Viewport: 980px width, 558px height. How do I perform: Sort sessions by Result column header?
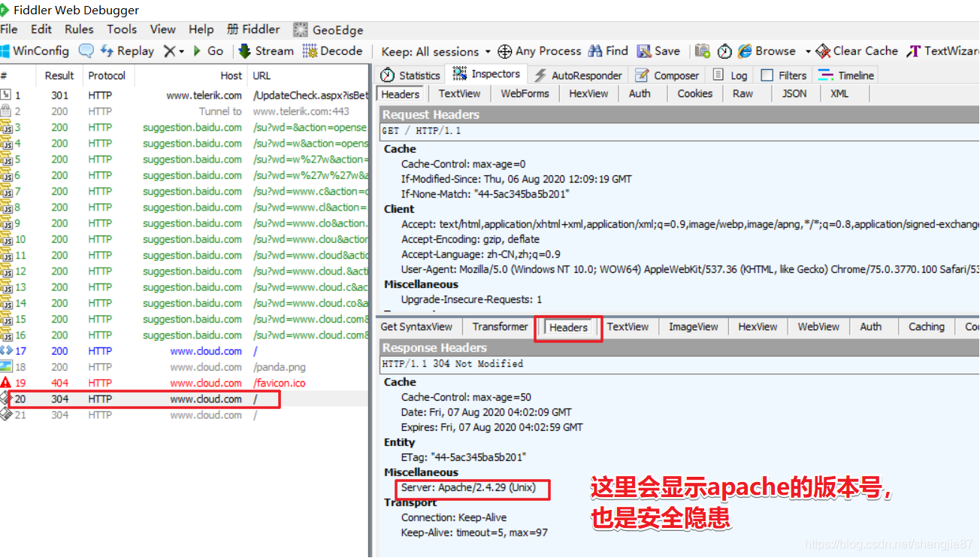[59, 75]
